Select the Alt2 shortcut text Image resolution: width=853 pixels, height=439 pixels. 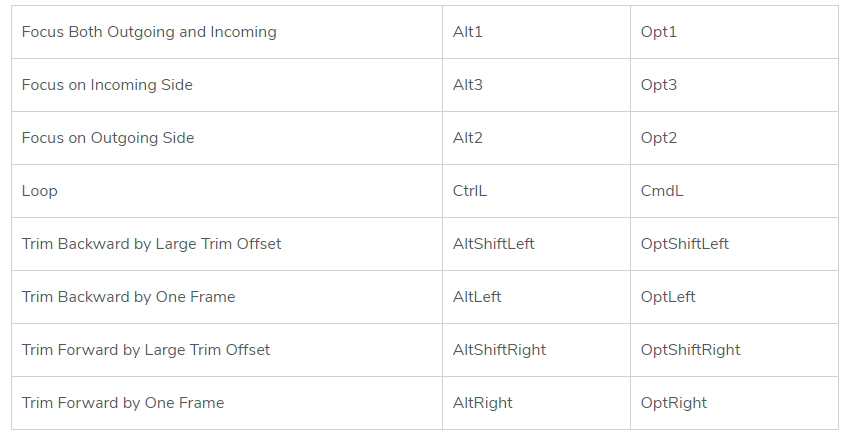point(468,138)
